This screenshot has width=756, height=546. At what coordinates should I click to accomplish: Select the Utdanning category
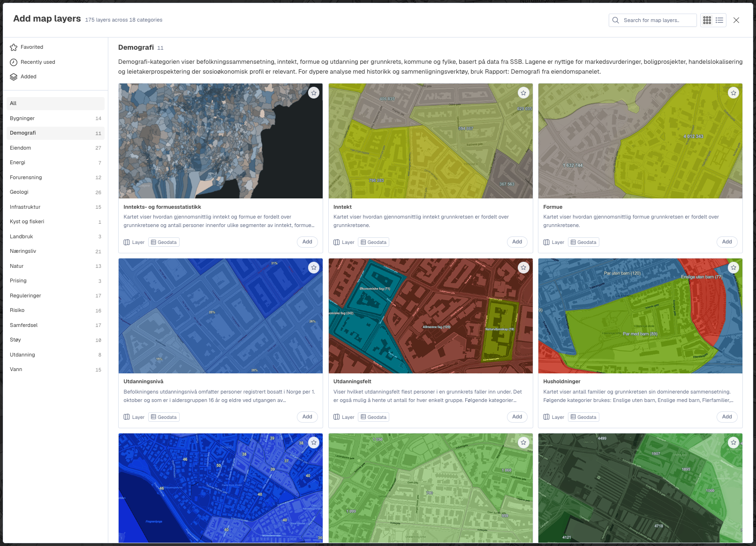click(55, 355)
